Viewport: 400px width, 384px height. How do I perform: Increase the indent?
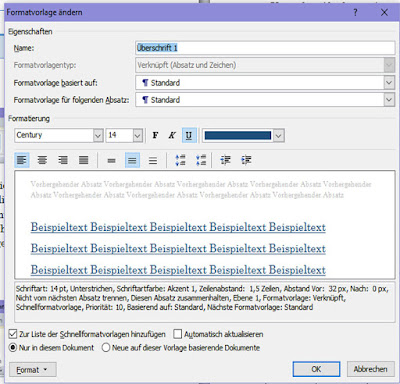(246, 160)
